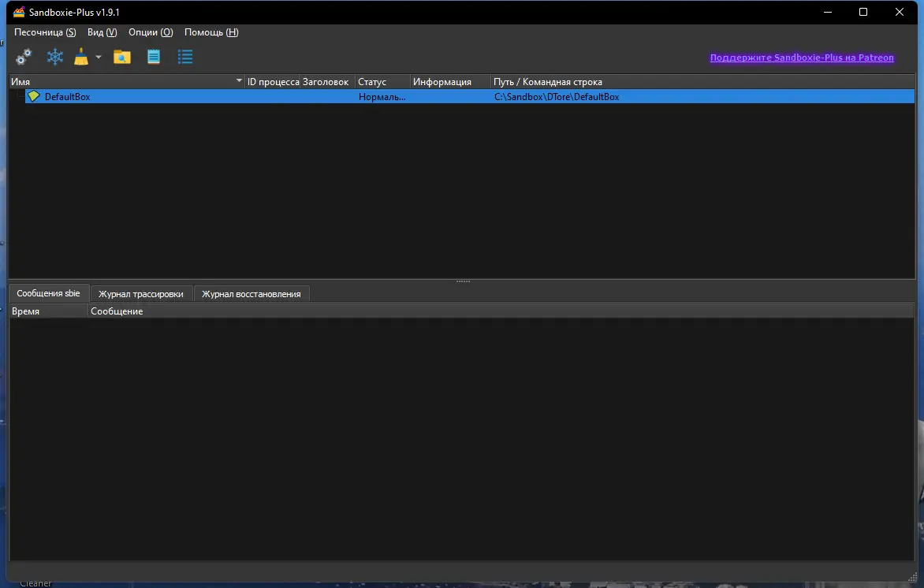This screenshot has height=588, width=924.
Task: Open the Опции (O) menu
Action: [x=151, y=32]
